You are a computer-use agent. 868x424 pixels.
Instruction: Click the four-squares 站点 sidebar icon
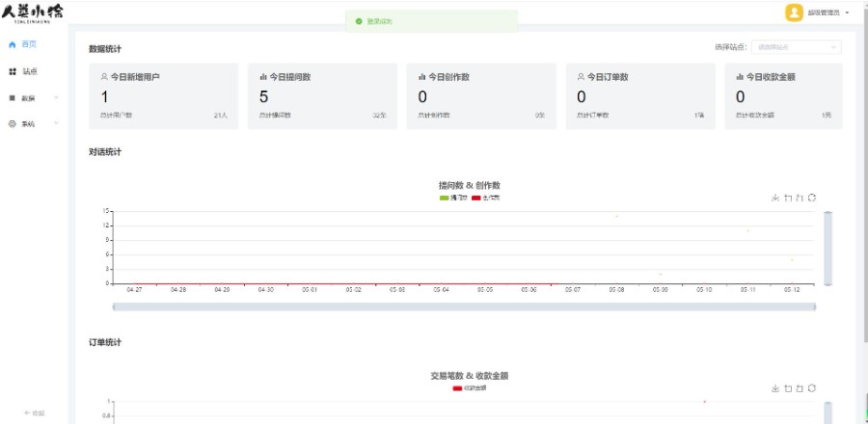point(13,71)
